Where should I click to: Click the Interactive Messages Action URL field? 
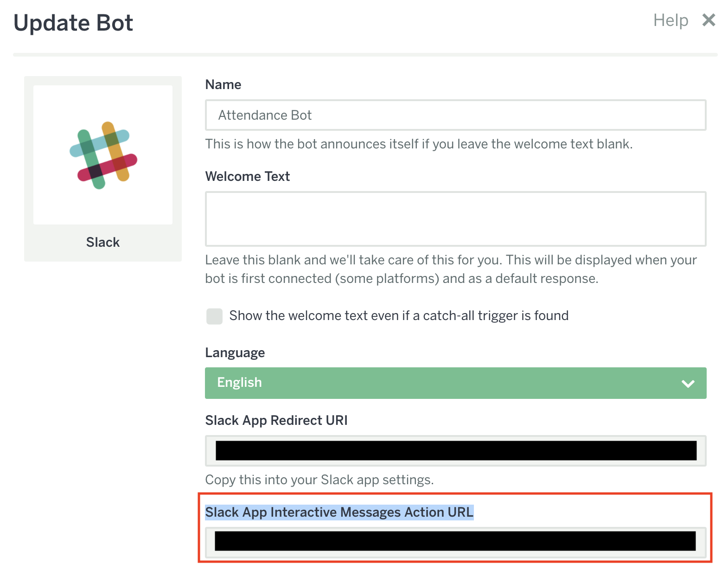[455, 541]
